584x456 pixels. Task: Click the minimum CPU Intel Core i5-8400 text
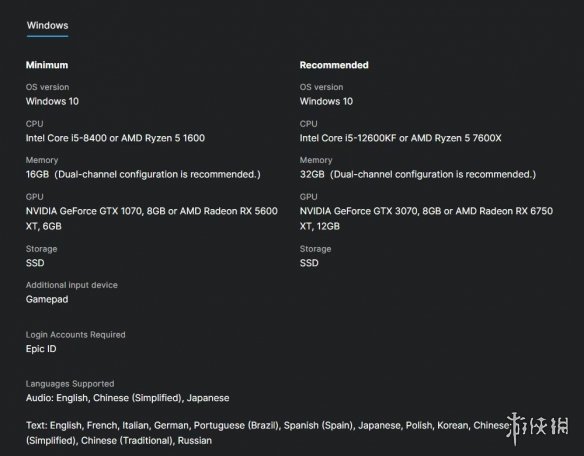[x=115, y=138]
